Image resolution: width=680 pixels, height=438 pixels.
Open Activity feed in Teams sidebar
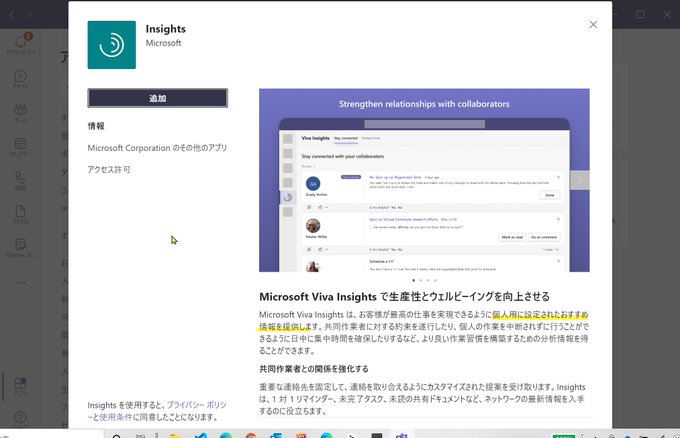[20, 44]
